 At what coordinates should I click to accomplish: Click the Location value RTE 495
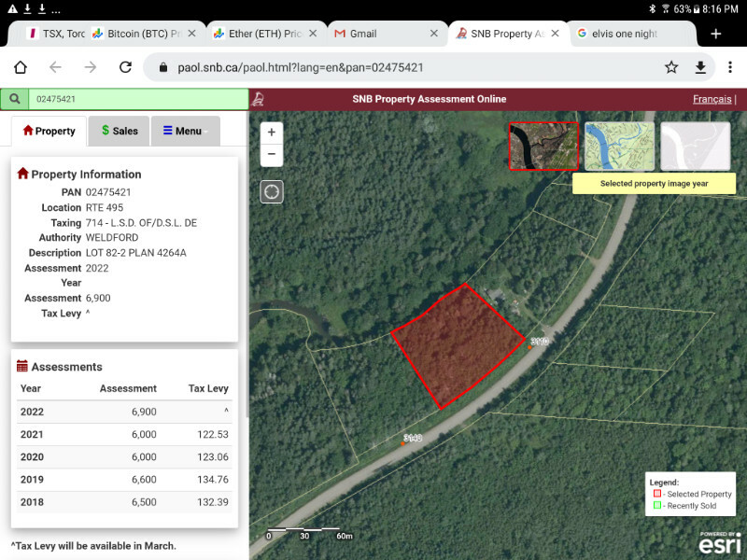pos(105,207)
